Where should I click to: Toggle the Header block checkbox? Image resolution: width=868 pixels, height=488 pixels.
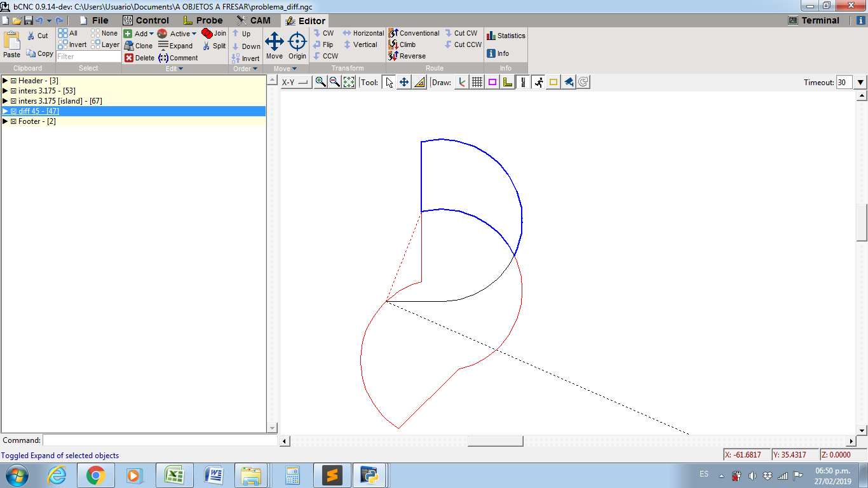click(x=14, y=81)
